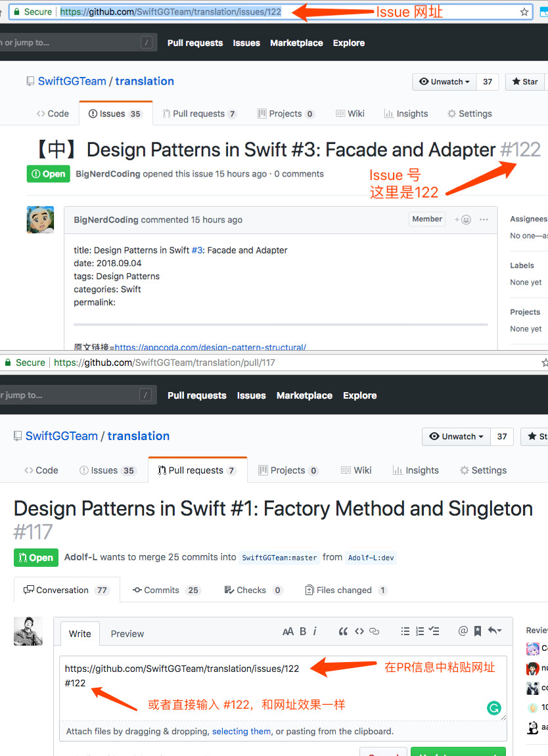Click the green Open badge on the issue
This screenshot has width=548, height=756.
[x=48, y=174]
